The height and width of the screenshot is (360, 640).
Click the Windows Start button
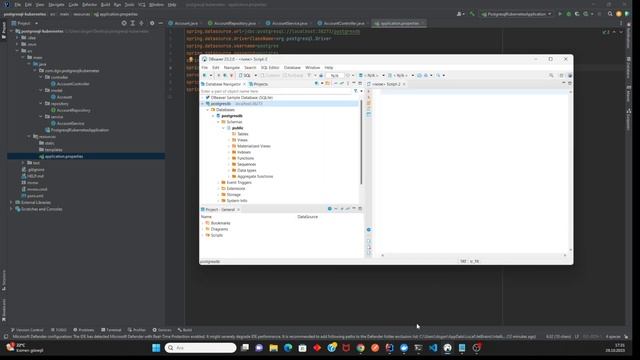[156, 348]
